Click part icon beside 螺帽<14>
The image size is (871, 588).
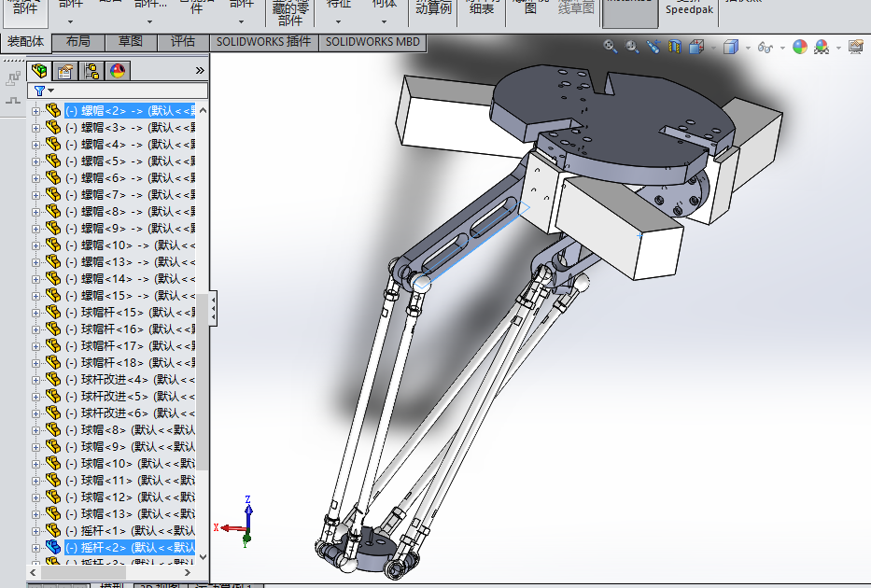pyautogui.click(x=53, y=278)
